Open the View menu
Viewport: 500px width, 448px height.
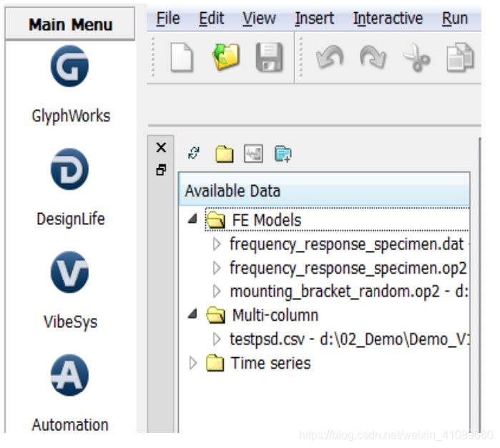(259, 19)
